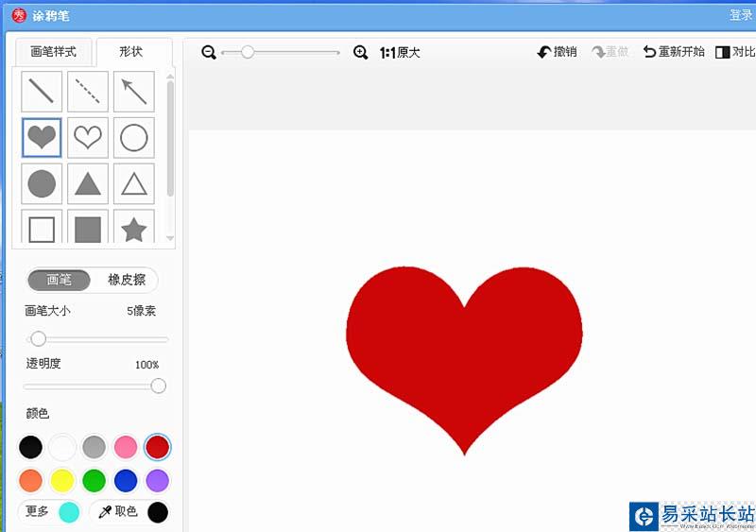Viewport: 756px width, 532px height.
Task: Select the outline triangle shape
Action: click(134, 183)
